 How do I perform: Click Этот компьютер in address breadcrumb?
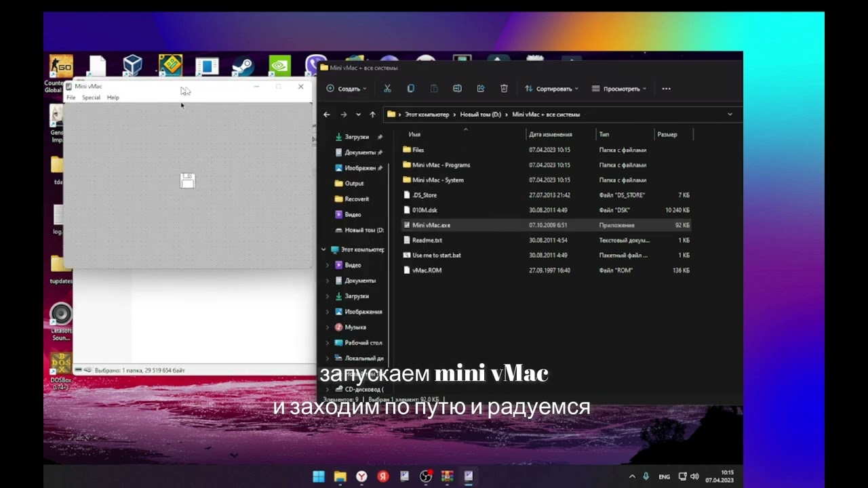click(x=427, y=115)
